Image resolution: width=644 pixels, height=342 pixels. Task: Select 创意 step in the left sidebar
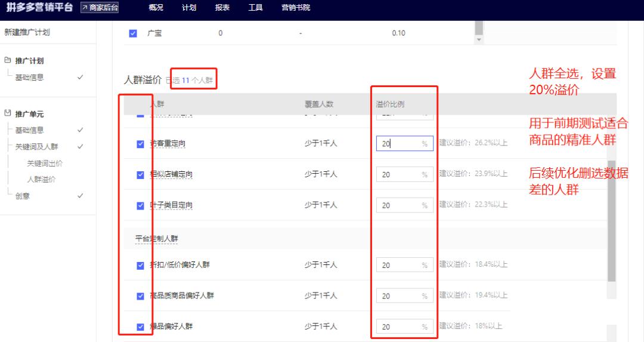[x=22, y=196]
